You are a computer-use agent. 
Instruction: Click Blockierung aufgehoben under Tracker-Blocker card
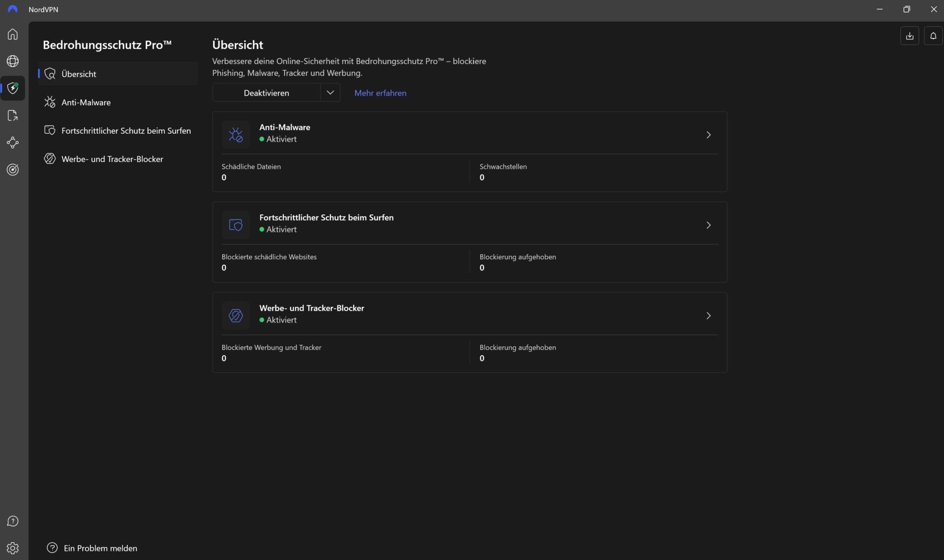tap(518, 348)
